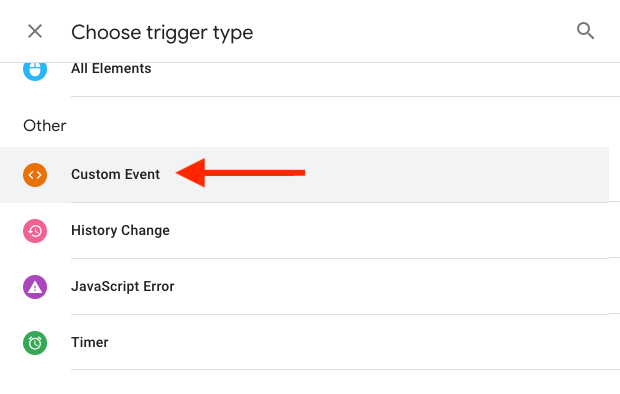Click the Other section heading
This screenshot has height=394, width=620.
coord(45,126)
